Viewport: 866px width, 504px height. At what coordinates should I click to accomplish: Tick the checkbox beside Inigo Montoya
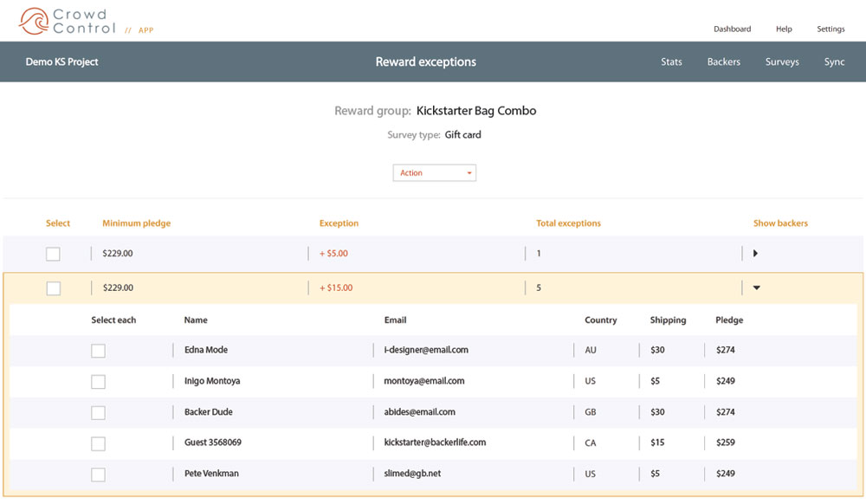[x=99, y=381]
